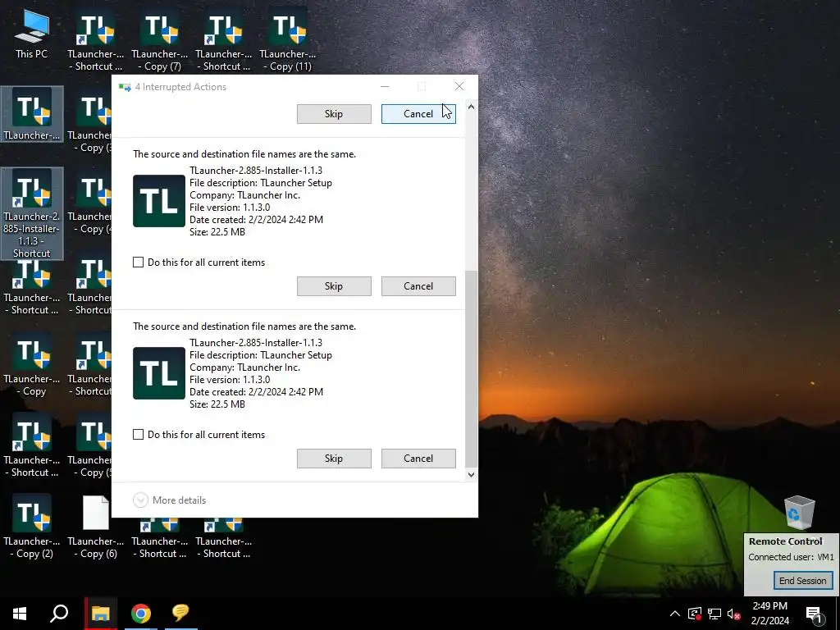Screen dimensions: 840x630
Task: Open the notification center icon
Action: click(x=815, y=614)
